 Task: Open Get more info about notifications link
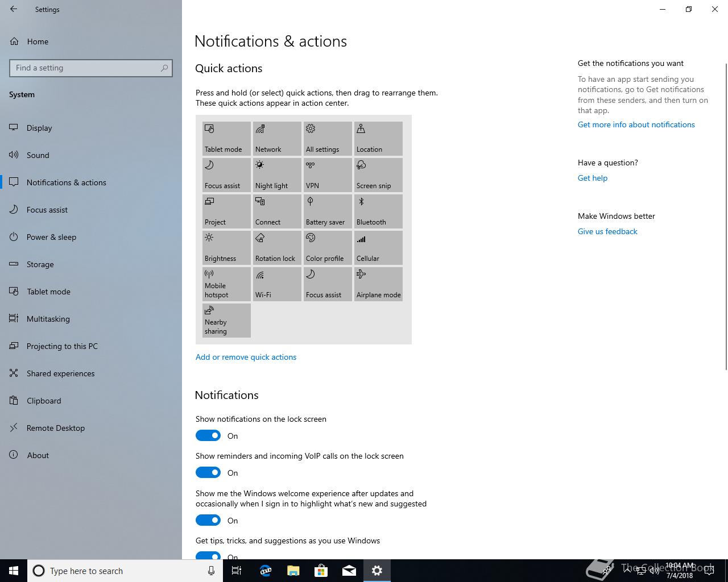(x=636, y=124)
